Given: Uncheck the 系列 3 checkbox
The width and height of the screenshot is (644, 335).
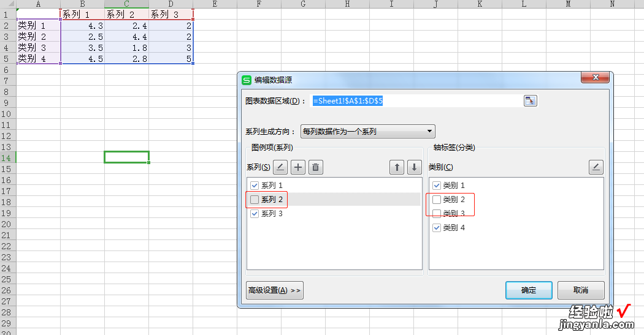Looking at the screenshot, I should pyautogui.click(x=255, y=214).
